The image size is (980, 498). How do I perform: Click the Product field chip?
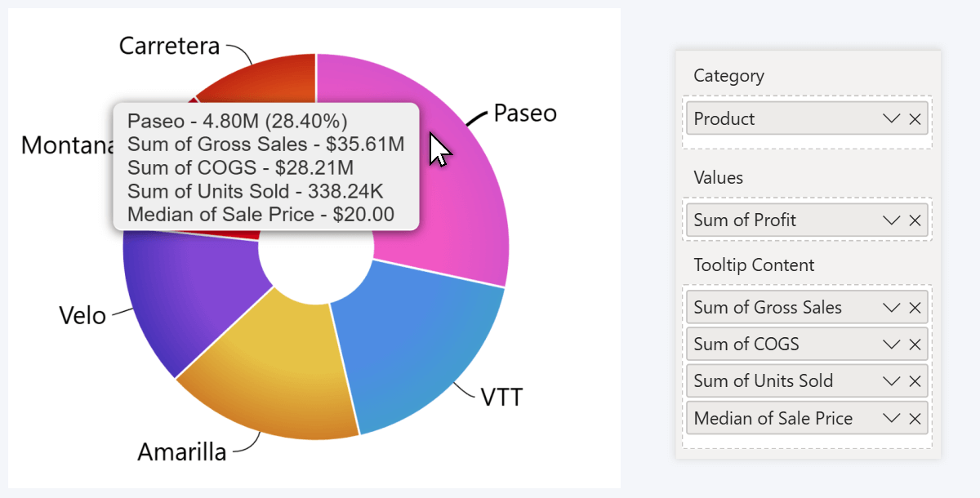coord(776,118)
